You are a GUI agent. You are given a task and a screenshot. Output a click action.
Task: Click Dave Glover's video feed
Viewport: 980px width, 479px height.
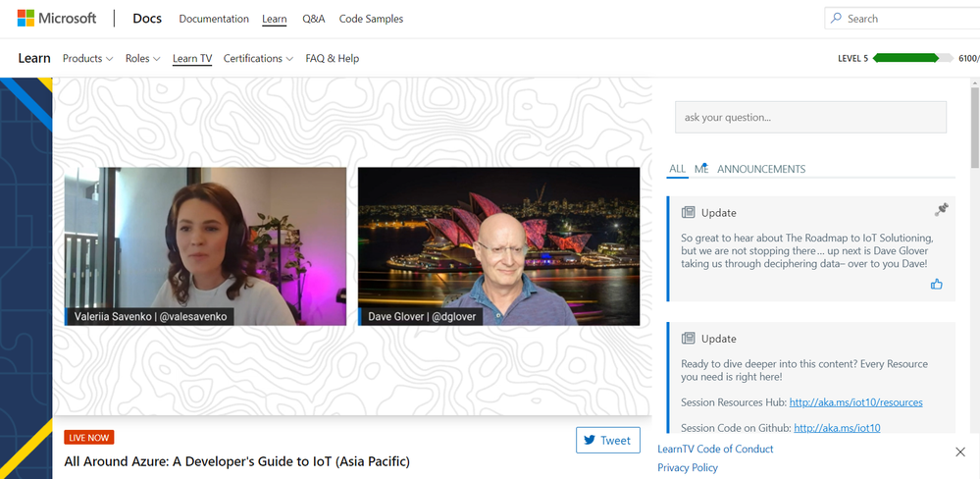click(x=498, y=246)
